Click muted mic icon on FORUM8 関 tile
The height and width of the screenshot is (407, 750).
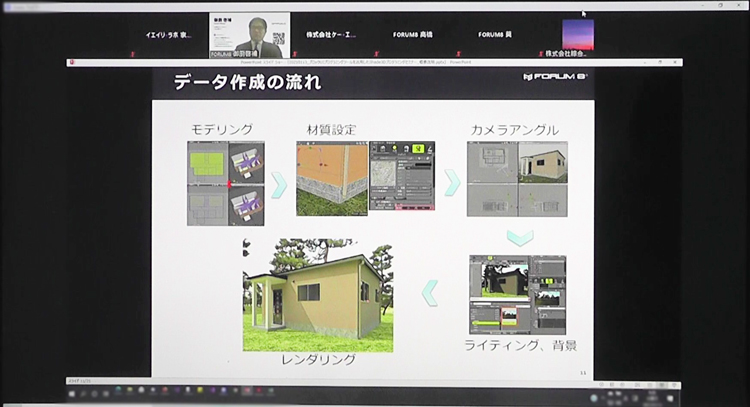458,54
